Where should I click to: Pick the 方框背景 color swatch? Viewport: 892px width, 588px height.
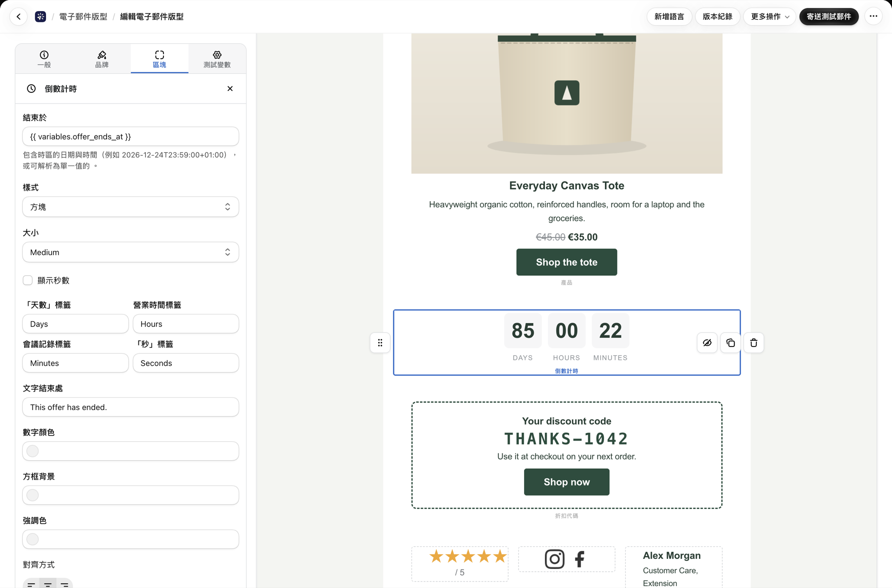[33, 495]
